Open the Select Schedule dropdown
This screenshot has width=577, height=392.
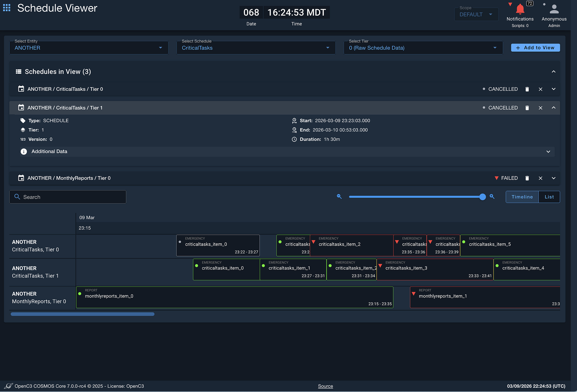tap(256, 48)
